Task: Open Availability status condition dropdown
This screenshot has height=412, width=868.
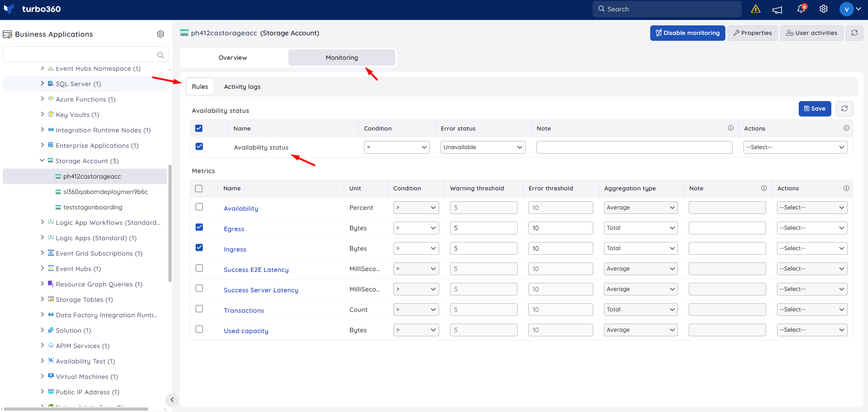Action: click(397, 147)
